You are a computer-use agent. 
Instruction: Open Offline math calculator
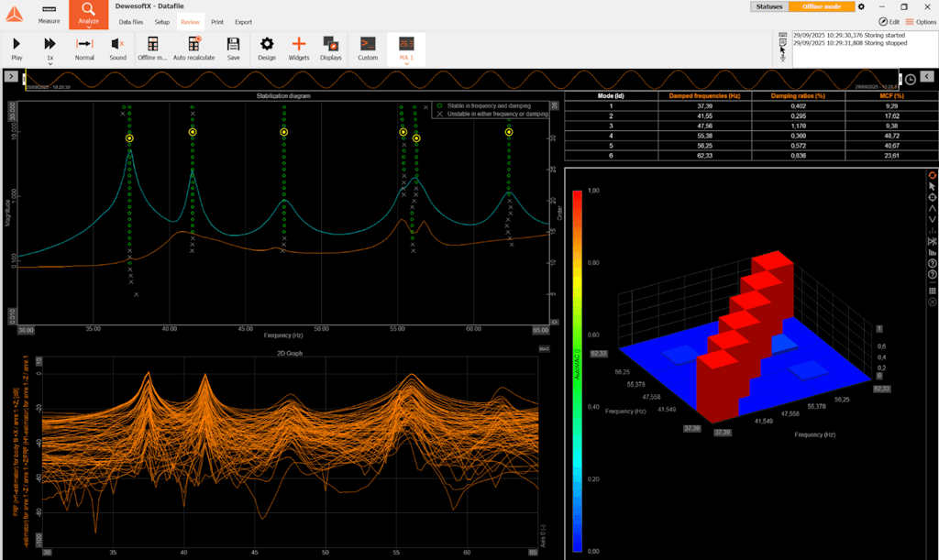coord(153,49)
